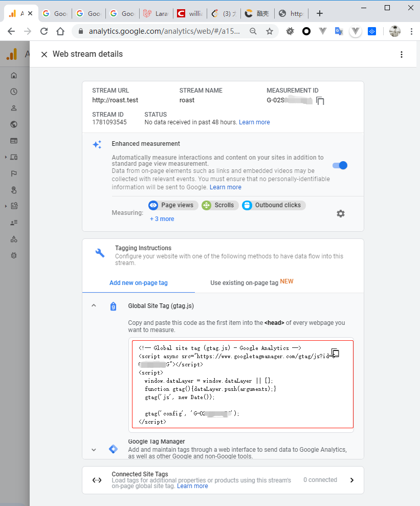This screenshot has width=420, height=506.
Task: Select the data streams card icon
Action: pos(13,141)
